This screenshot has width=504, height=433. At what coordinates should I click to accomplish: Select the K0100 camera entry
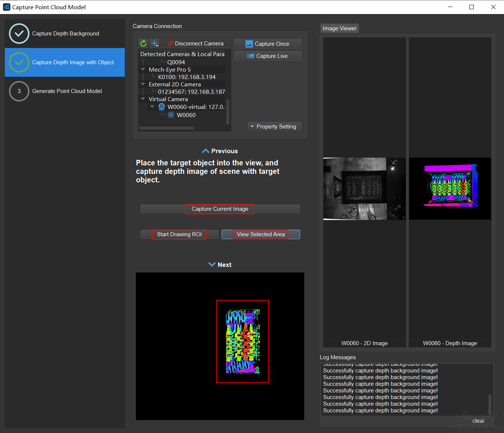(186, 77)
